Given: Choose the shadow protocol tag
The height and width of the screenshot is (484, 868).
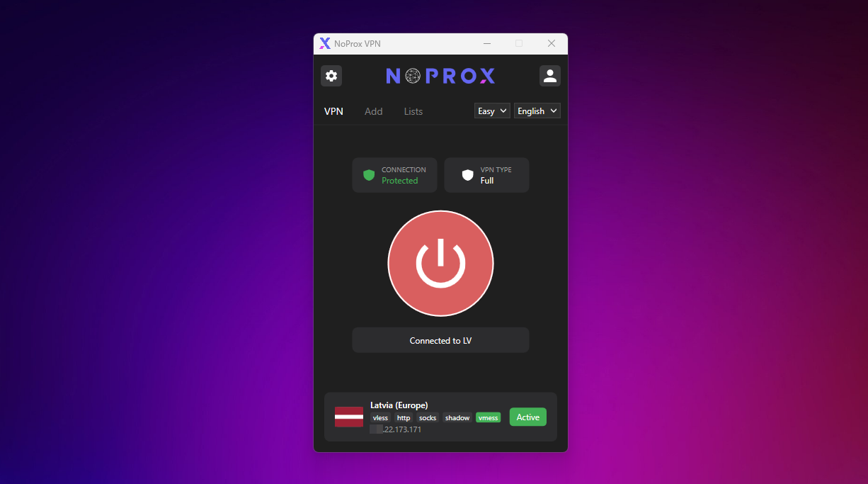Looking at the screenshot, I should click(457, 418).
